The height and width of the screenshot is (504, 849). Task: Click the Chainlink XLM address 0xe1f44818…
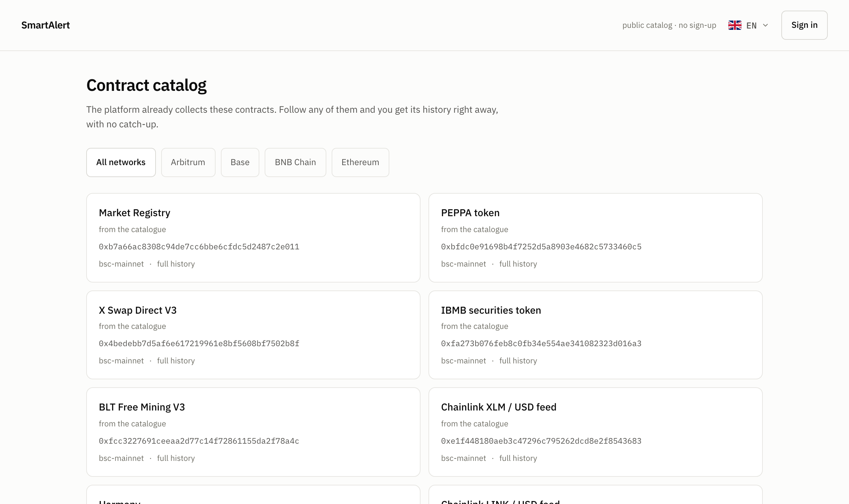click(x=541, y=441)
